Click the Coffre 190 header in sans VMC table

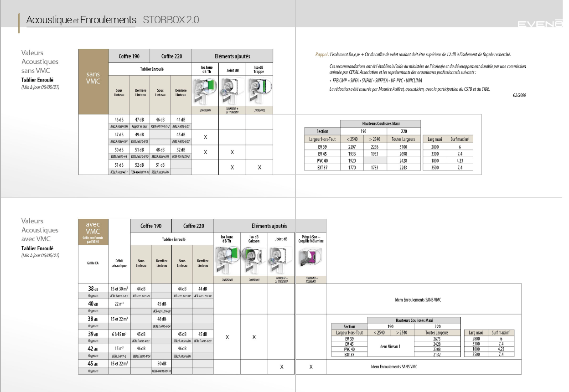click(129, 56)
